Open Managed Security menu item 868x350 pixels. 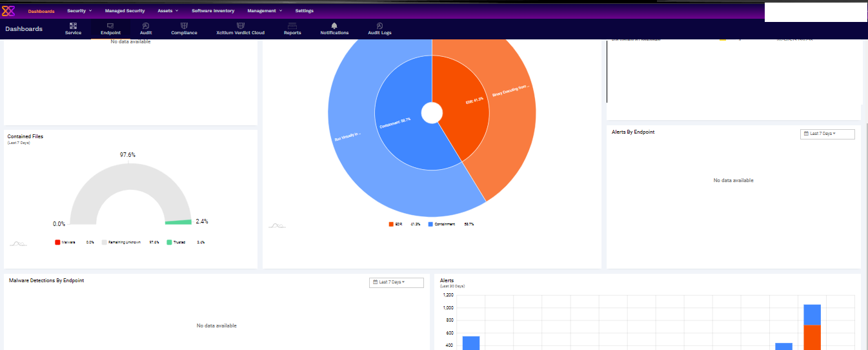[125, 10]
